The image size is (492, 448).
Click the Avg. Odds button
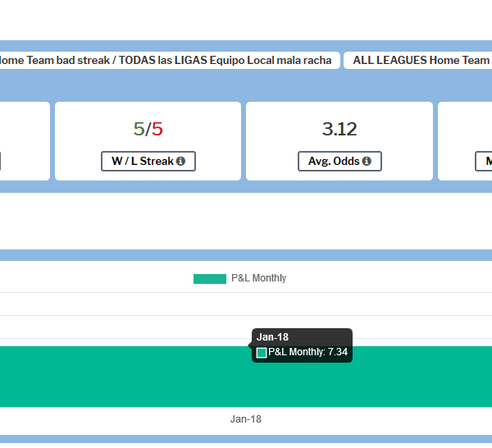coord(339,161)
